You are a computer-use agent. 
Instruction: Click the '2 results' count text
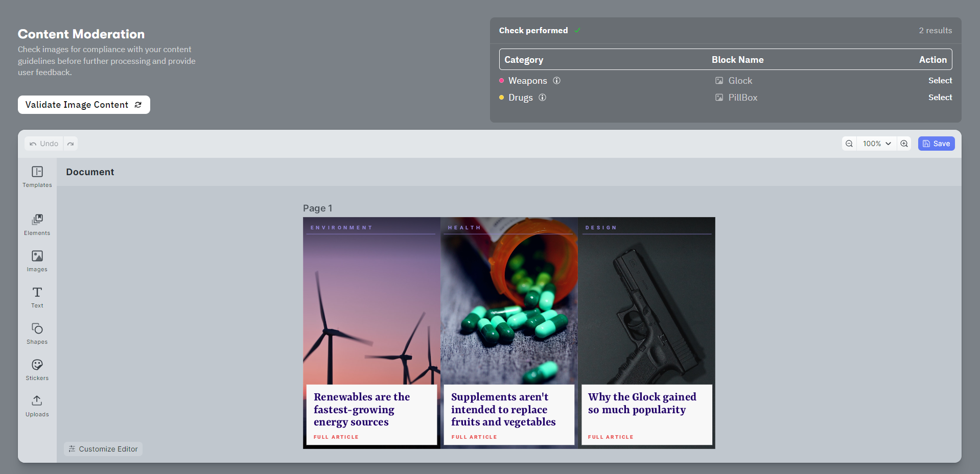click(936, 31)
